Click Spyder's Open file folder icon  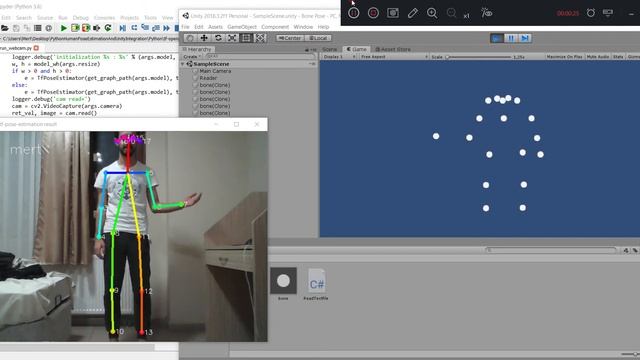(x=4, y=28)
